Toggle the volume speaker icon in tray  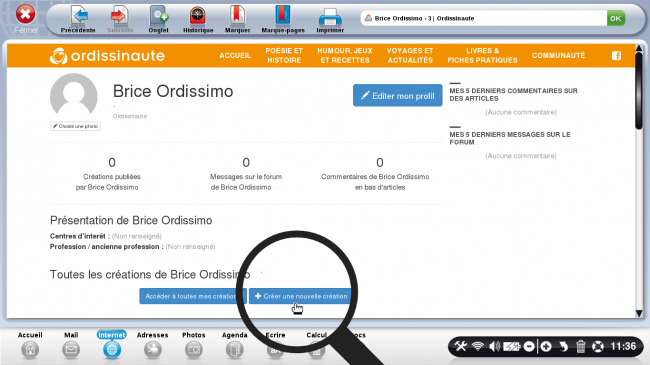point(494,346)
